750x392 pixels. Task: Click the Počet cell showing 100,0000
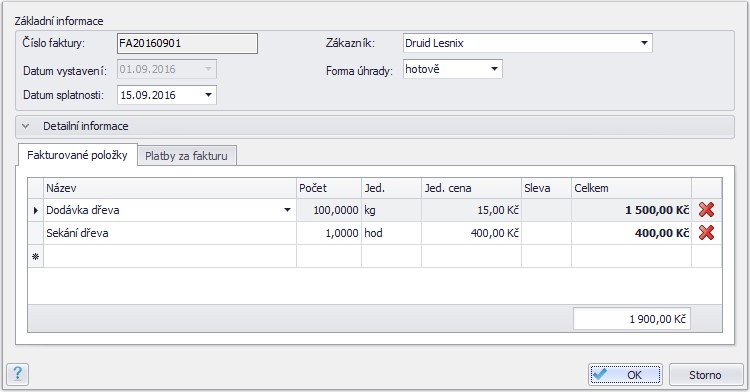[x=329, y=210]
